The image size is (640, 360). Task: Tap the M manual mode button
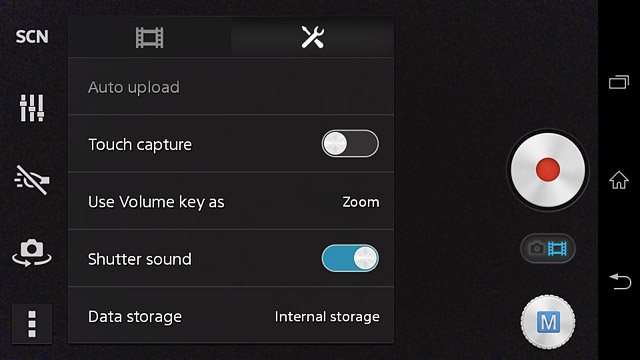click(548, 322)
